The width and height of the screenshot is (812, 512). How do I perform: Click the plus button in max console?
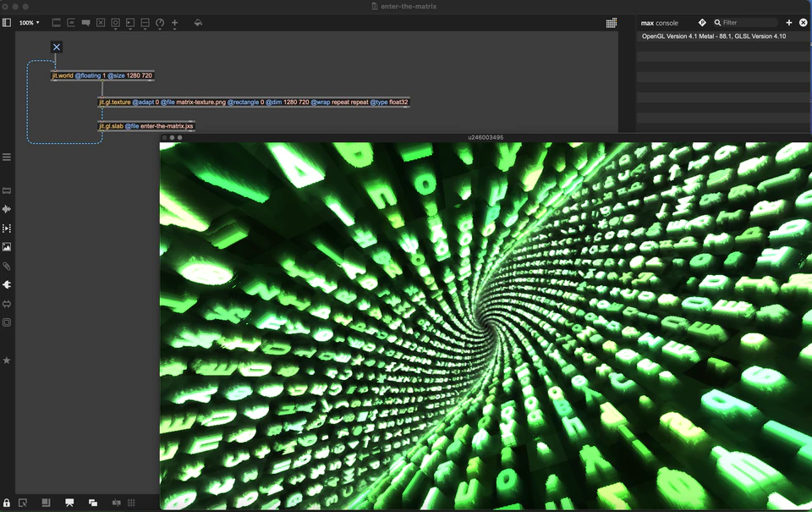pyautogui.click(x=788, y=22)
